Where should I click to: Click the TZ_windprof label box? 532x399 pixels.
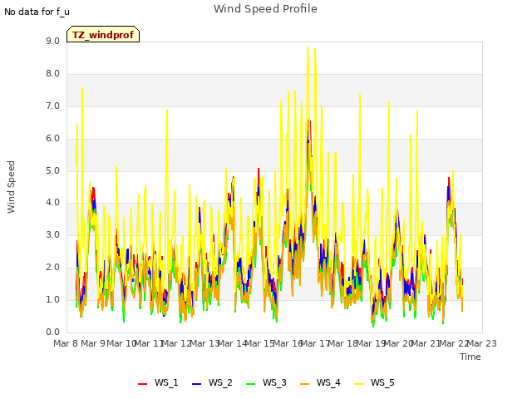103,34
